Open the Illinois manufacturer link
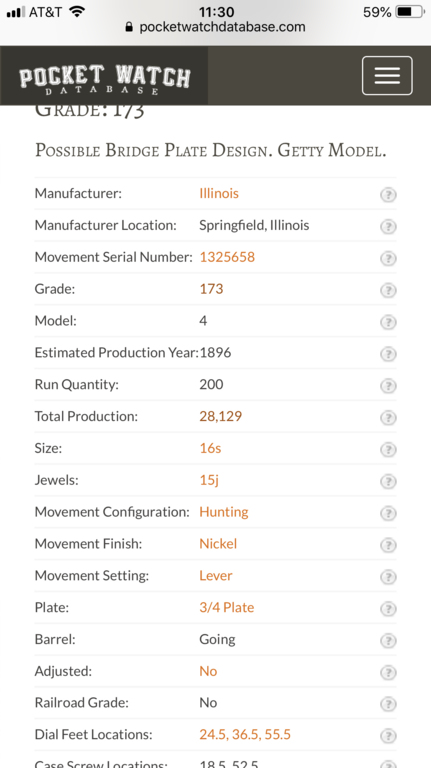431x768 pixels. [219, 193]
